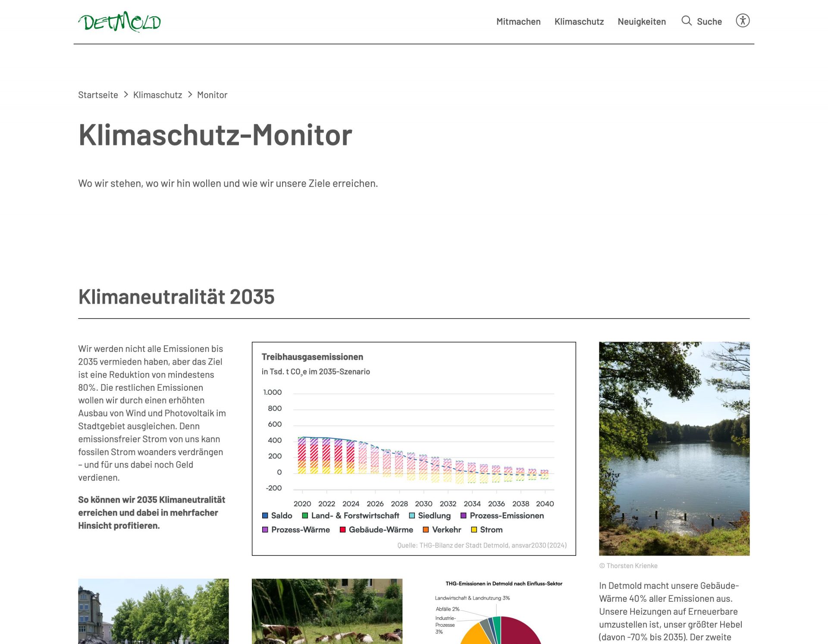This screenshot has height=644, width=828.
Task: Click the bold 'So können wir 2035' paragraph
Action: pos(151,513)
